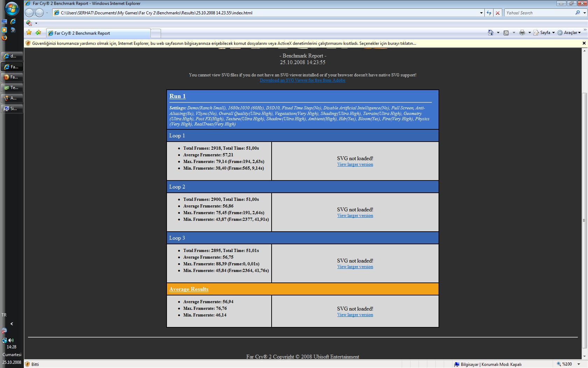Open Favorites Center with the star icon
This screenshot has width=588, height=368.
[x=29, y=33]
